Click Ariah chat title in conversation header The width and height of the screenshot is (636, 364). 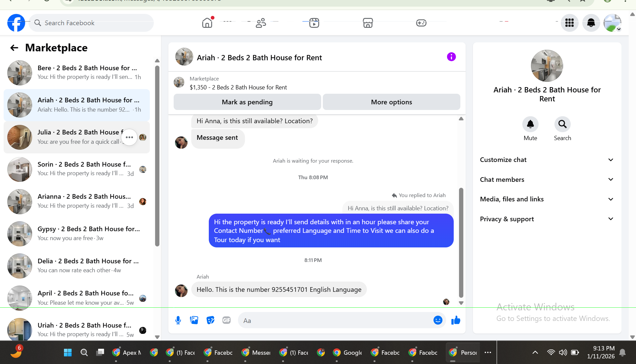[259, 58]
